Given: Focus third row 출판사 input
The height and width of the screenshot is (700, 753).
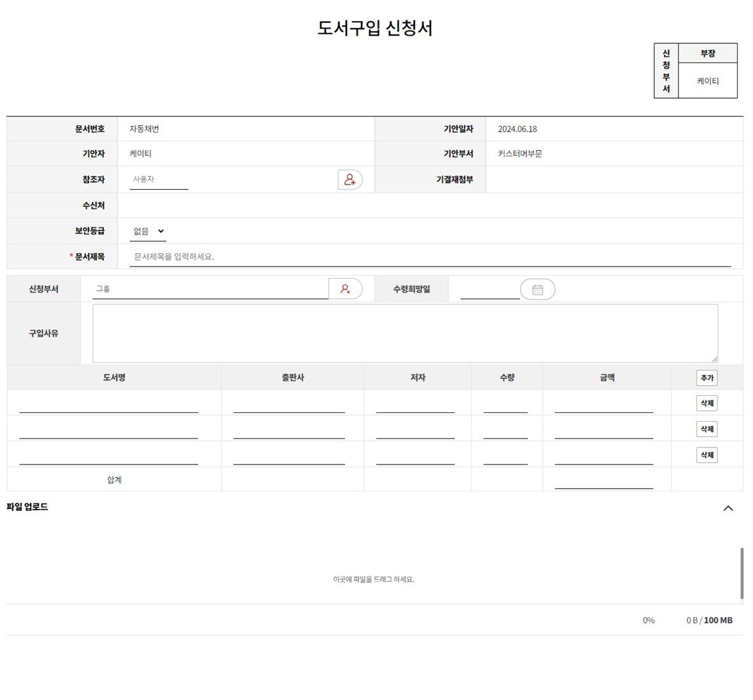Looking at the screenshot, I should point(289,456).
